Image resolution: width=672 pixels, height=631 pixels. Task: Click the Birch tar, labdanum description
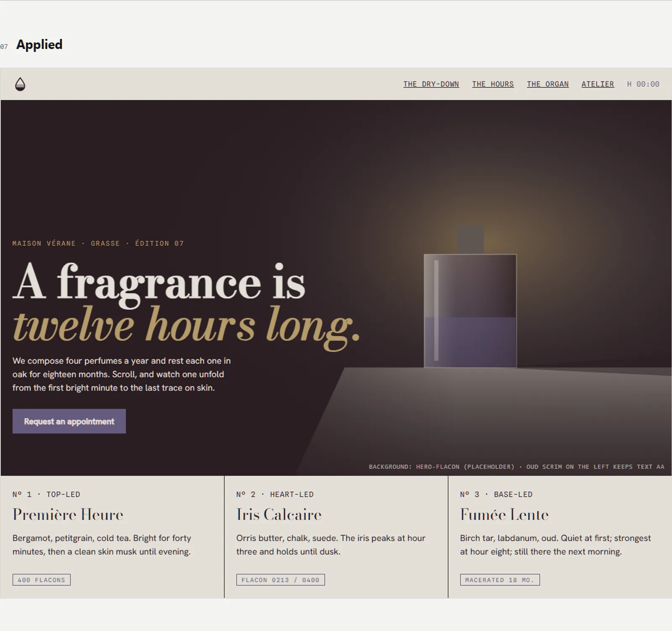pyautogui.click(x=555, y=545)
